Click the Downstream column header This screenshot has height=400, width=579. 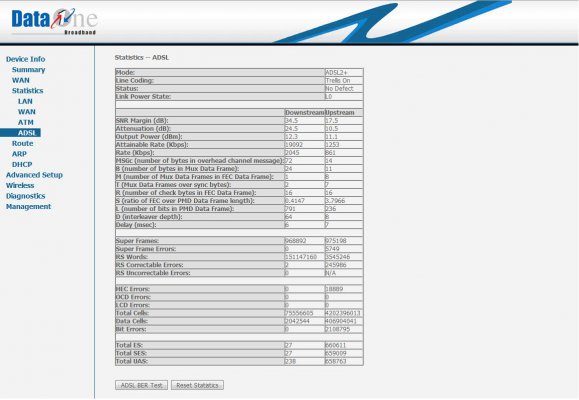[304, 113]
